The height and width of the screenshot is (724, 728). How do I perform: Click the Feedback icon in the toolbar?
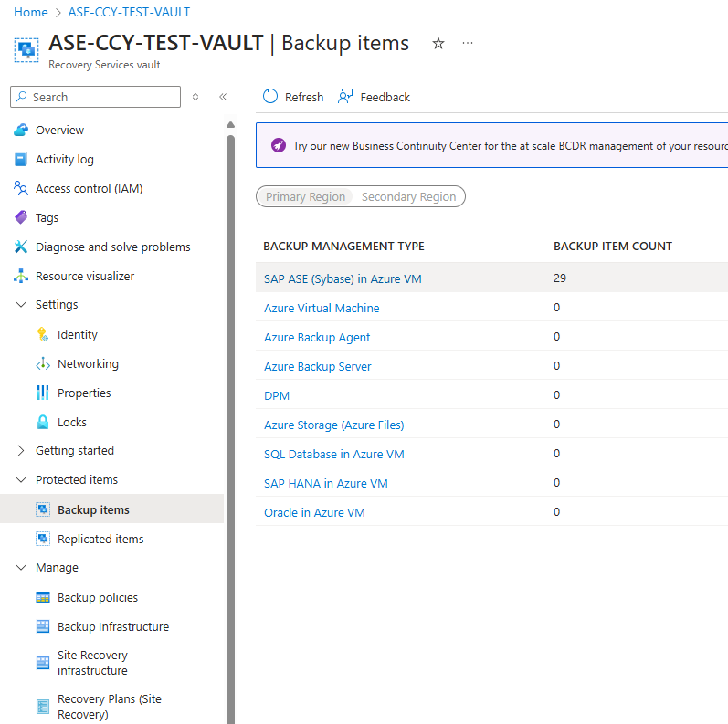345,97
